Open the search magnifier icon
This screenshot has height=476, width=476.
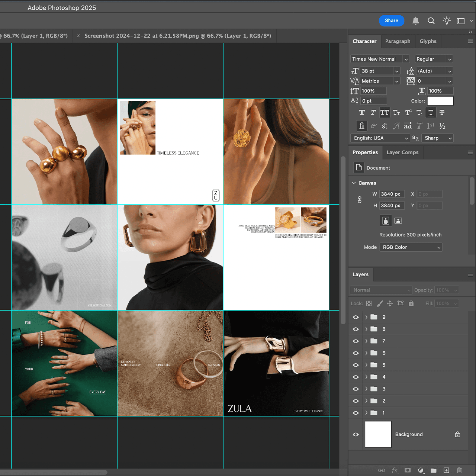(x=431, y=21)
